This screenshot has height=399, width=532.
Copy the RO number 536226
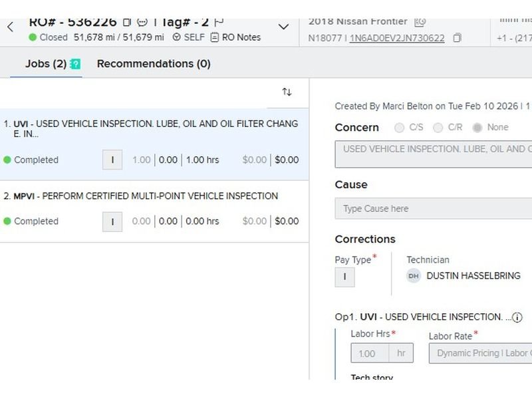tap(127, 22)
